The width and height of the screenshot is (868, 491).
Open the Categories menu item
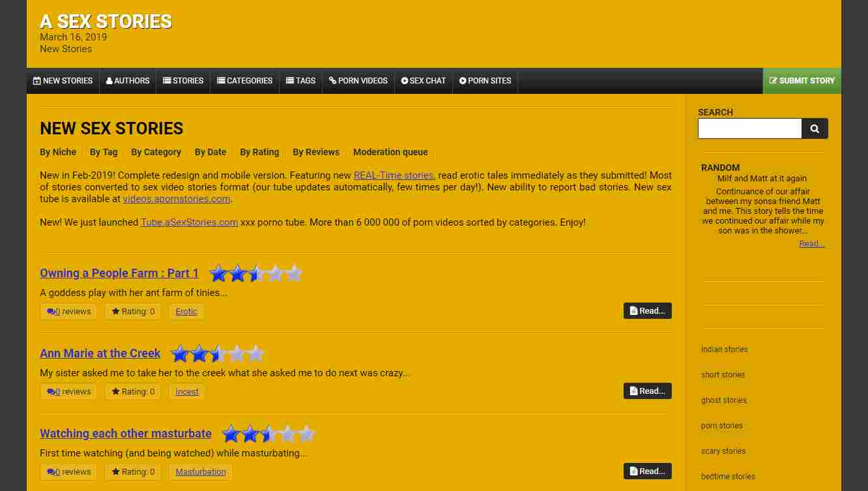(245, 81)
